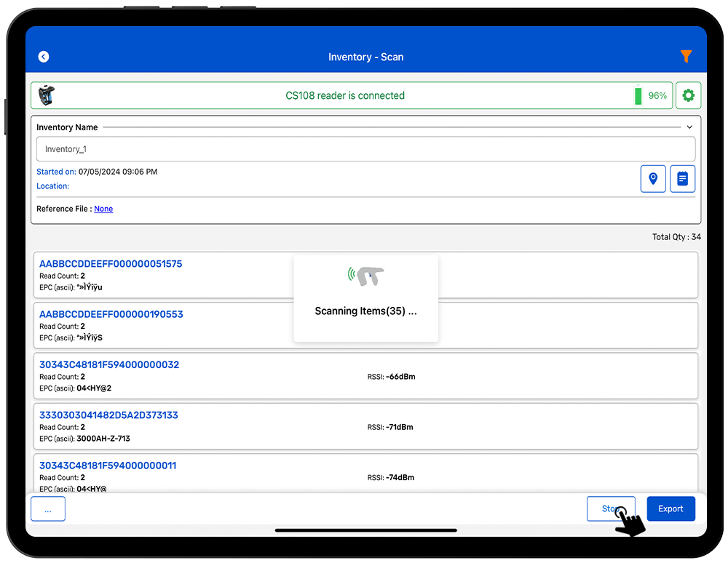The height and width of the screenshot is (563, 728).
Task: Click the Reference File label
Action: point(64,209)
